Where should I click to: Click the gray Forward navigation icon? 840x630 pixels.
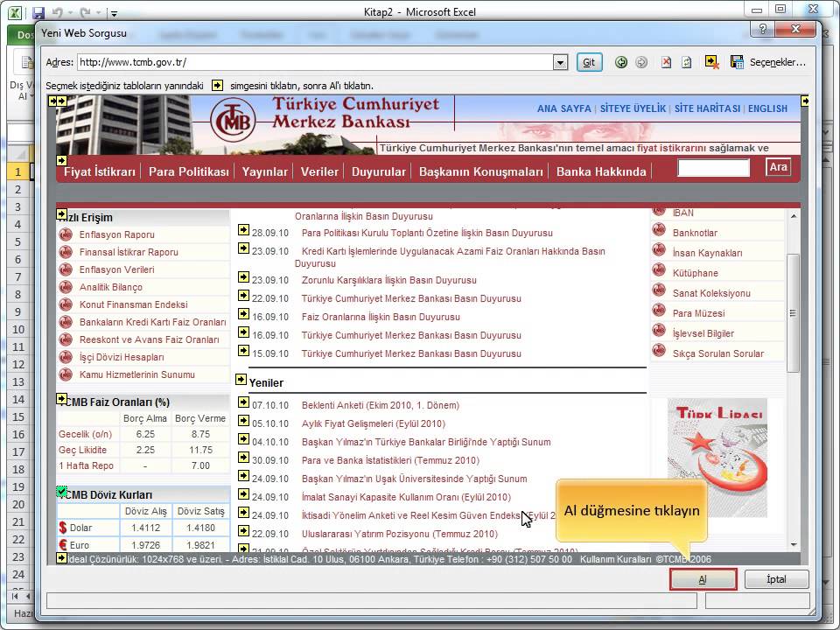click(x=641, y=63)
